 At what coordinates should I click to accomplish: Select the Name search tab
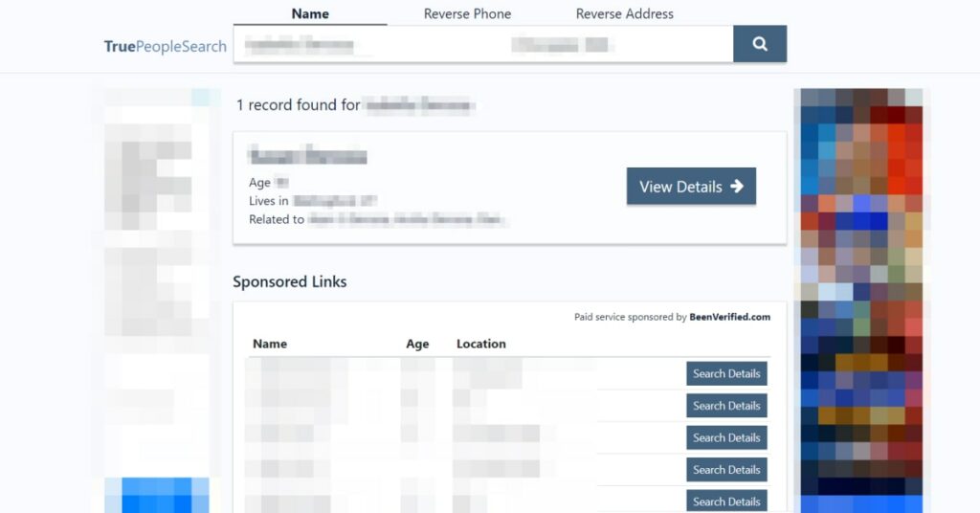point(310,13)
